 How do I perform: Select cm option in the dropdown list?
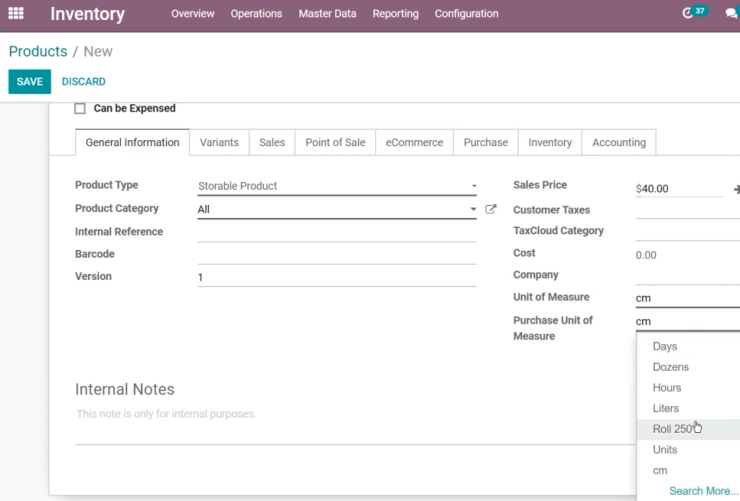(x=688, y=471)
